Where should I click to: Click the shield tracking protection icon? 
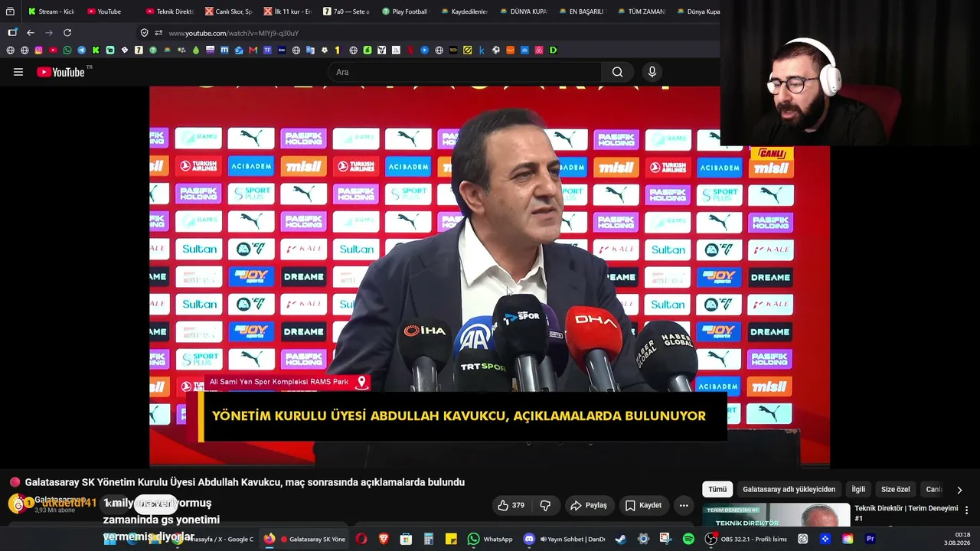[144, 33]
